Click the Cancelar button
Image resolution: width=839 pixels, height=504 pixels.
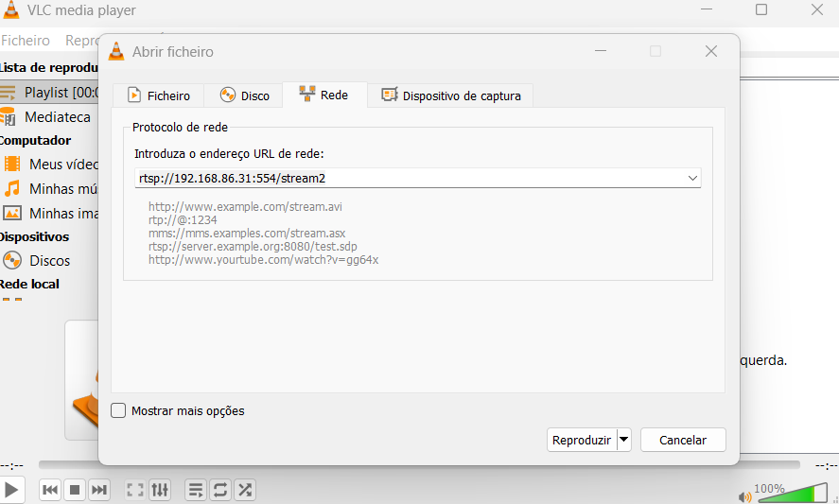point(682,440)
